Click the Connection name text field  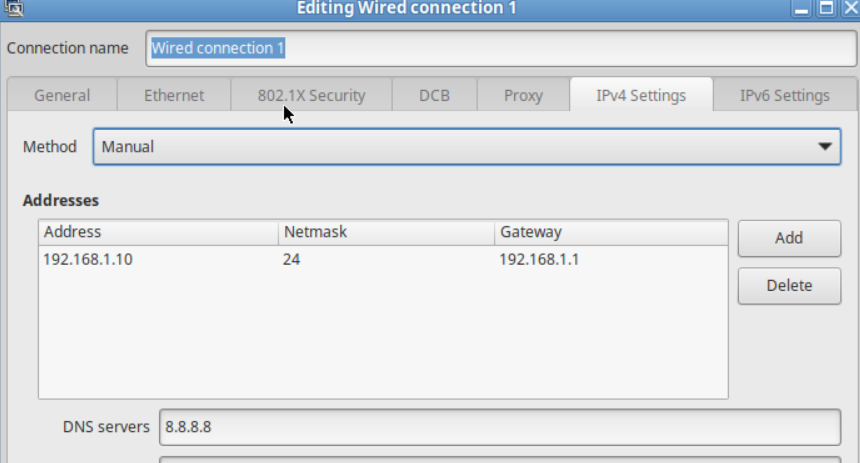(x=495, y=48)
